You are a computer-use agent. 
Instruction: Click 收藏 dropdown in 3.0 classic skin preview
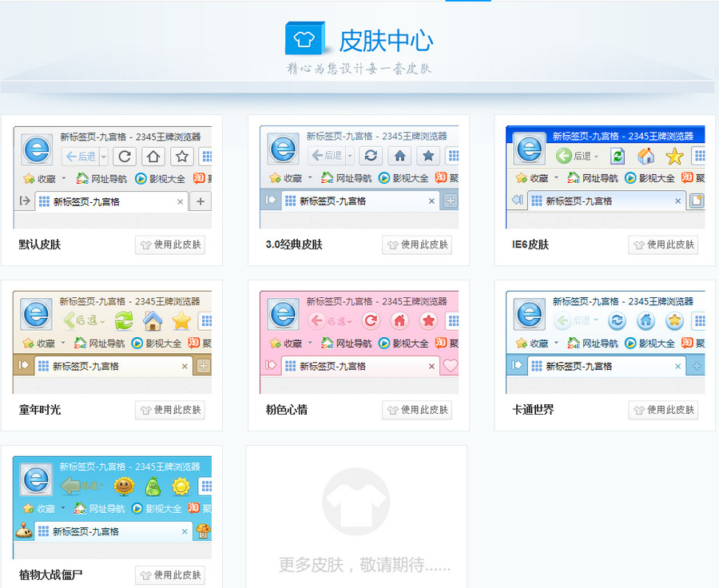[x=310, y=178]
